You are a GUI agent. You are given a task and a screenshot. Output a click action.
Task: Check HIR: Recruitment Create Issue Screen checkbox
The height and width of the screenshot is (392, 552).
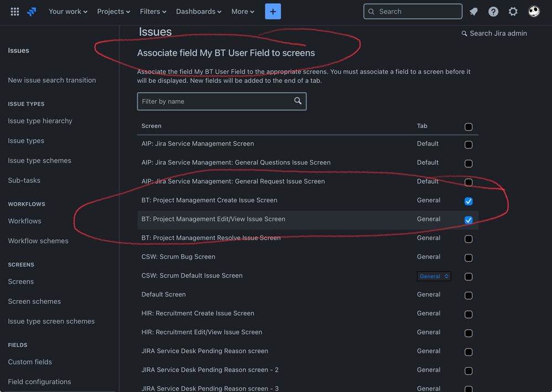pyautogui.click(x=468, y=314)
